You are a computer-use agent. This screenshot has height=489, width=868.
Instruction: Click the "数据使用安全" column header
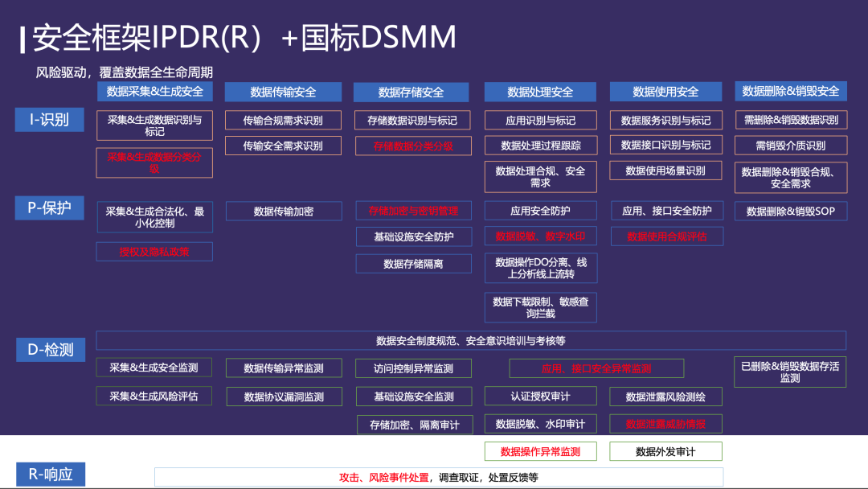tap(665, 92)
